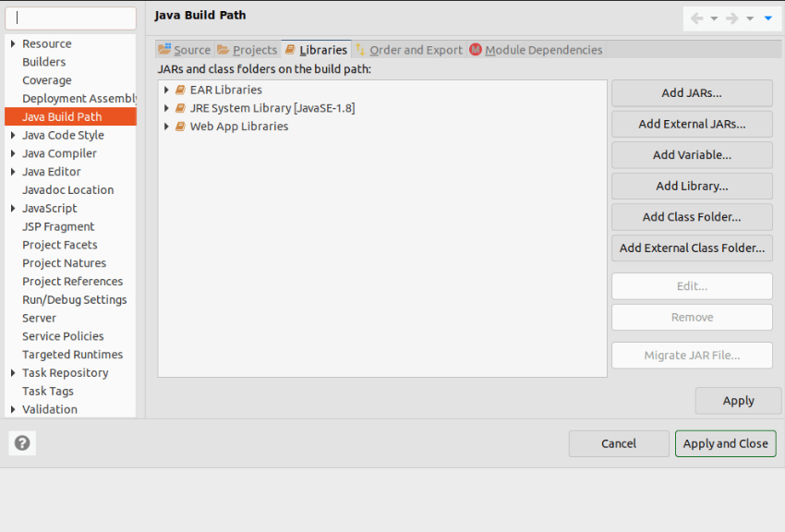
Task: Expand the Java Editor category
Action: [x=13, y=172]
